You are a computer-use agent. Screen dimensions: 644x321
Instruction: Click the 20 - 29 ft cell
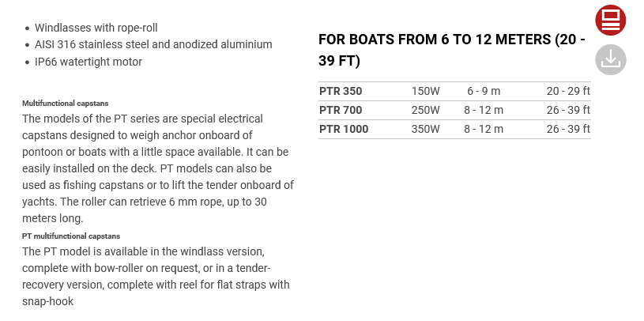pos(568,91)
